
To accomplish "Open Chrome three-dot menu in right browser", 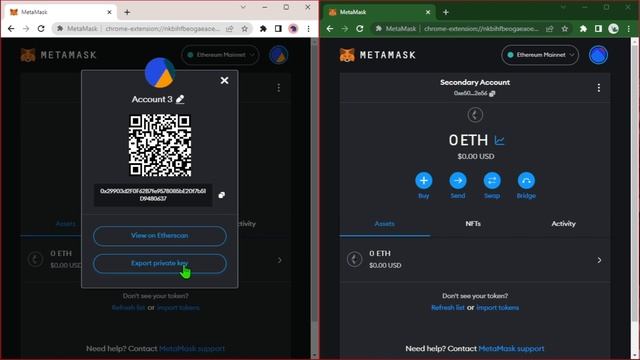I will click(629, 29).
